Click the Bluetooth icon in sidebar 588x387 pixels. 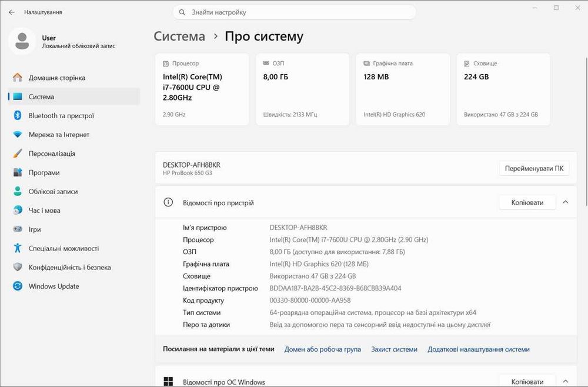point(17,115)
